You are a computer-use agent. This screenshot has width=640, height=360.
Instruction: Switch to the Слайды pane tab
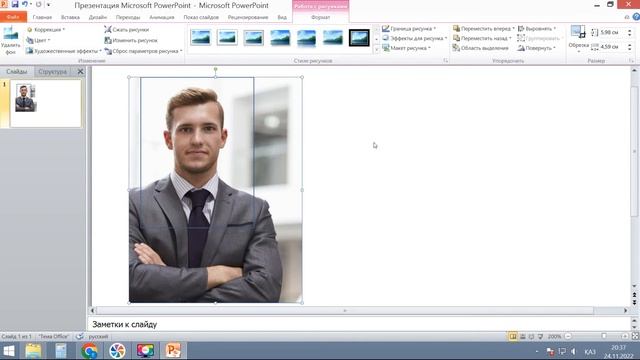pos(17,71)
